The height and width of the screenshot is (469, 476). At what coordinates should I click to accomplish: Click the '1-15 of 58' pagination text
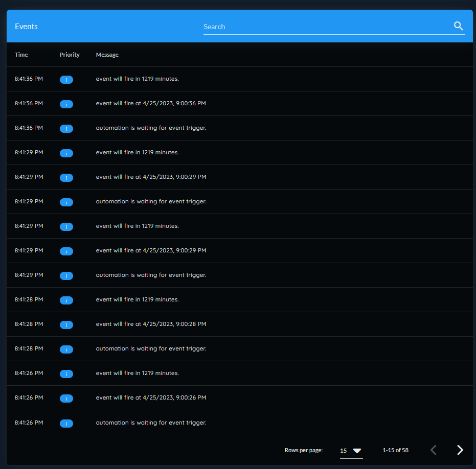pyautogui.click(x=395, y=450)
